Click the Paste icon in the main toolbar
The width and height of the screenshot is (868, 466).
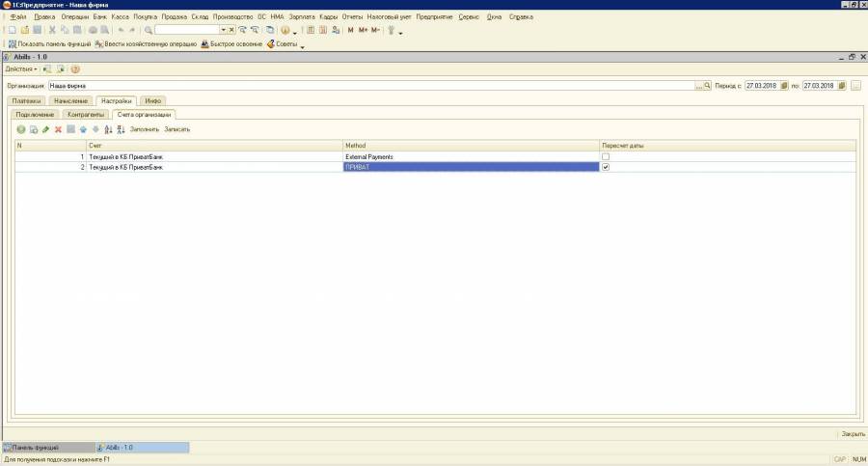coord(77,30)
